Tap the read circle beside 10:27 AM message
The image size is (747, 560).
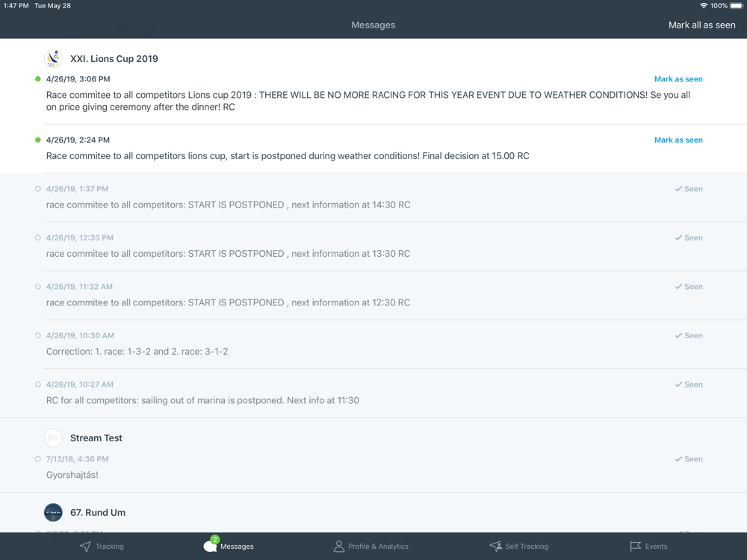pos(37,385)
